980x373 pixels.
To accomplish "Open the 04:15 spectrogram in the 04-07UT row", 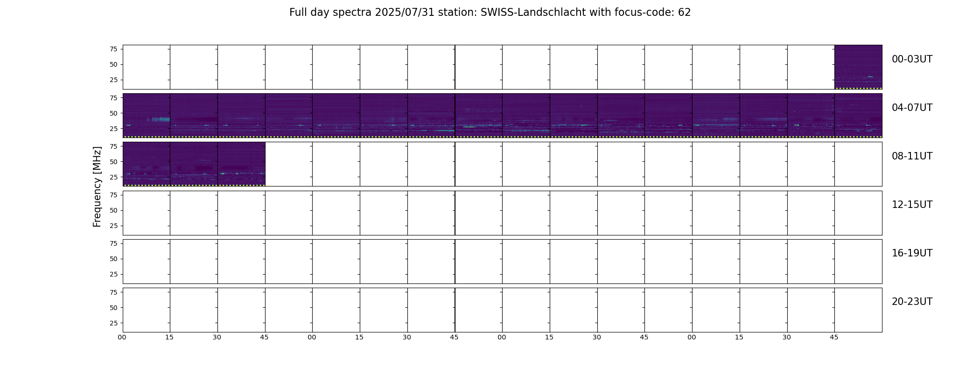I will coord(194,116).
